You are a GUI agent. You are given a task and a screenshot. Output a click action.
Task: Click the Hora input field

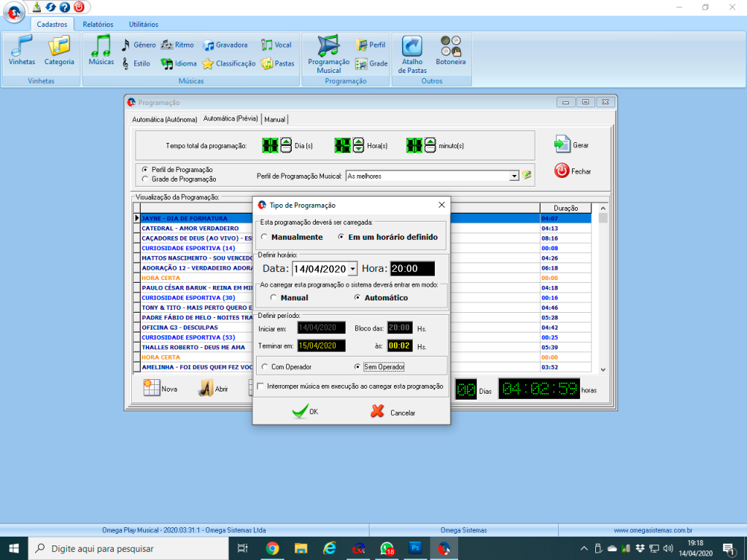click(412, 269)
